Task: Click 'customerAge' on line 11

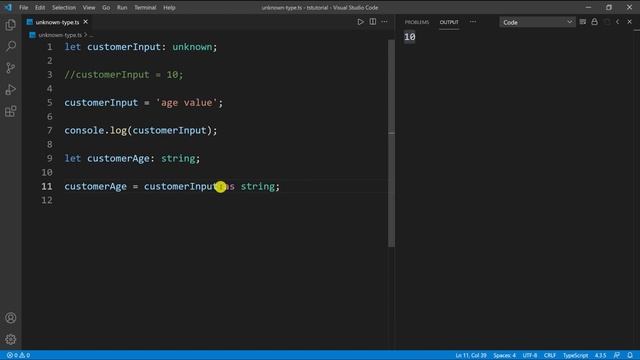Action: click(96, 187)
